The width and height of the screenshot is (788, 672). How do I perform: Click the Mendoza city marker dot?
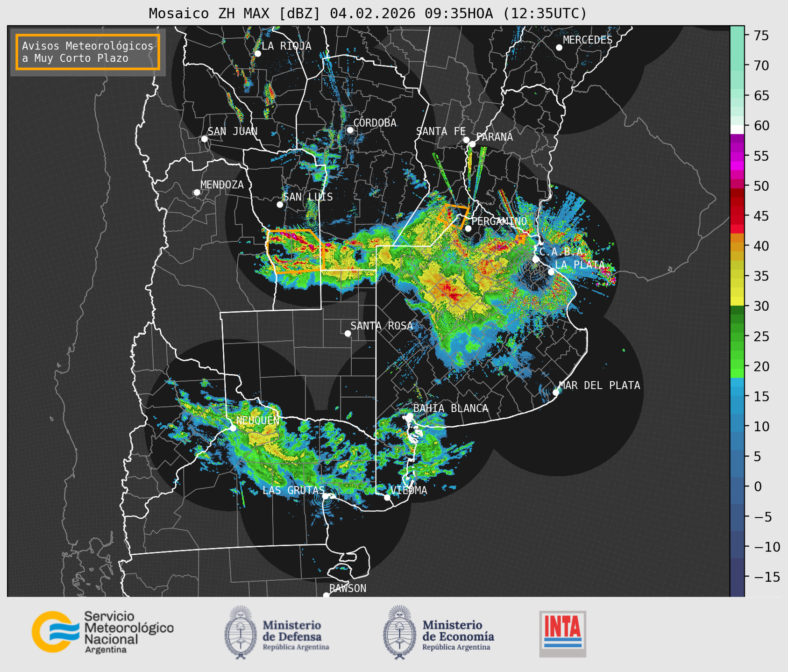[197, 193]
